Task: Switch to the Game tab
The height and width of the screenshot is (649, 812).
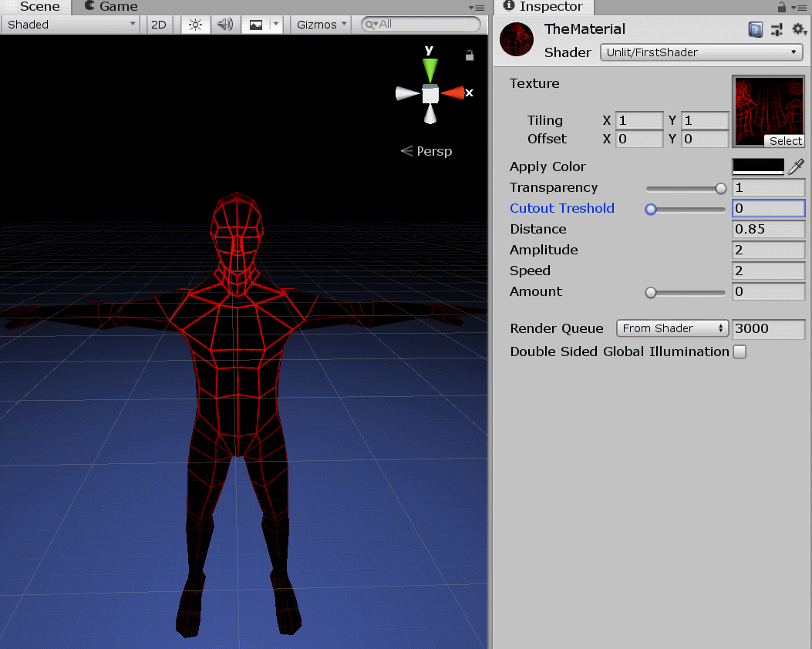Action: 111,7
